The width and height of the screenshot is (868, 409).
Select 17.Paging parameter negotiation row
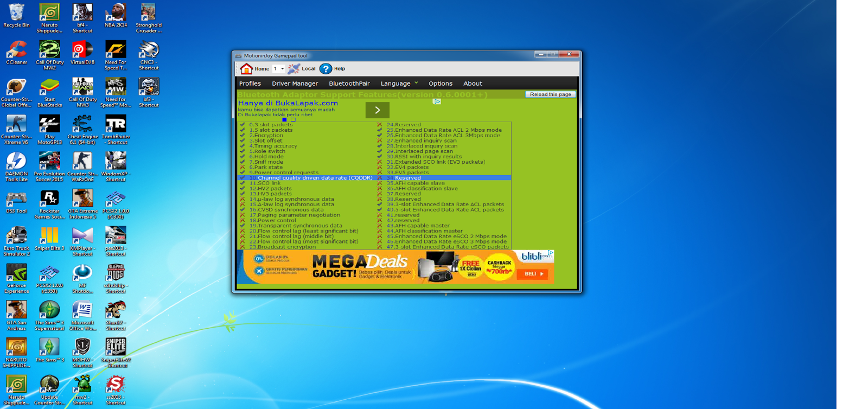(x=307, y=215)
